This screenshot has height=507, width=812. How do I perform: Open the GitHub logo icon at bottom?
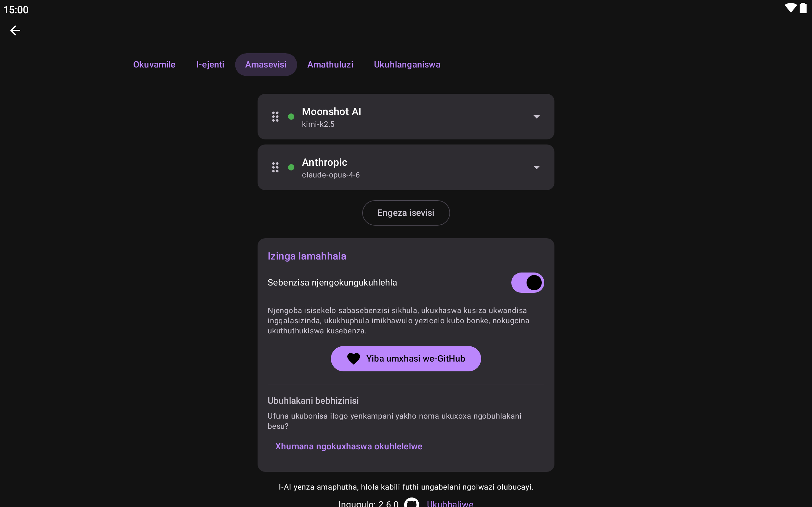(x=412, y=503)
